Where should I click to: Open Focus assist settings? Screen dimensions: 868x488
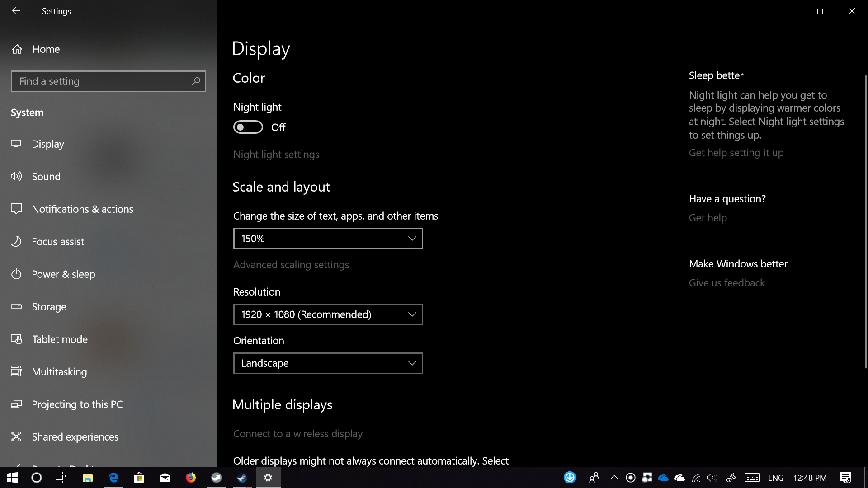click(x=58, y=241)
